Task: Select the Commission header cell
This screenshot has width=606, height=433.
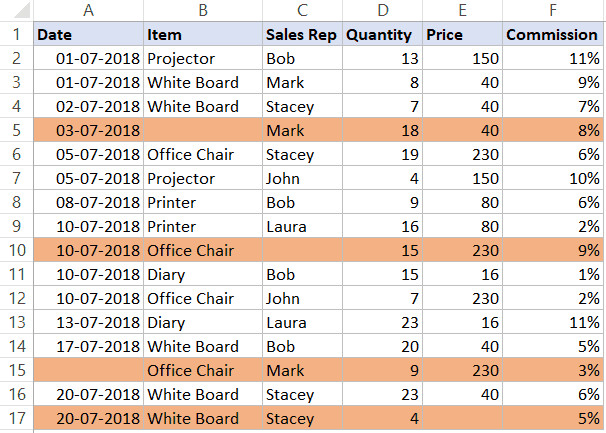Action: coord(553,34)
